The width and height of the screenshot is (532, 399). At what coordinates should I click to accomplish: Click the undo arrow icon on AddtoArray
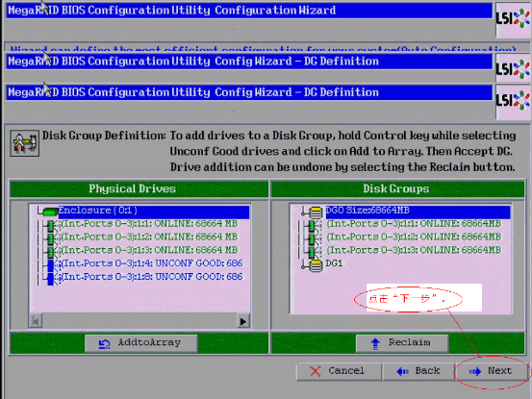pos(104,344)
